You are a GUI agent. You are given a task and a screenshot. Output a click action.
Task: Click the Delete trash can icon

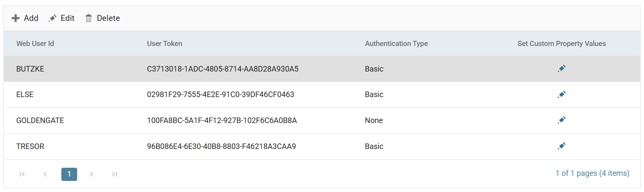[89, 18]
